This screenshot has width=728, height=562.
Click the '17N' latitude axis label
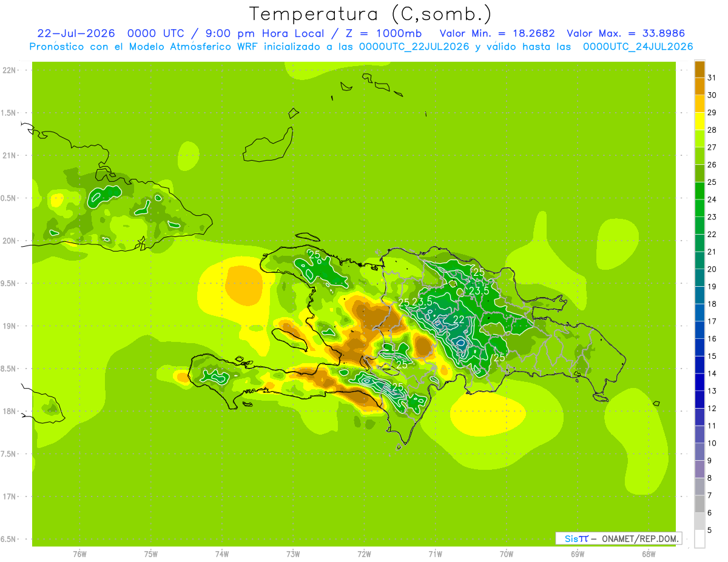click(10, 497)
